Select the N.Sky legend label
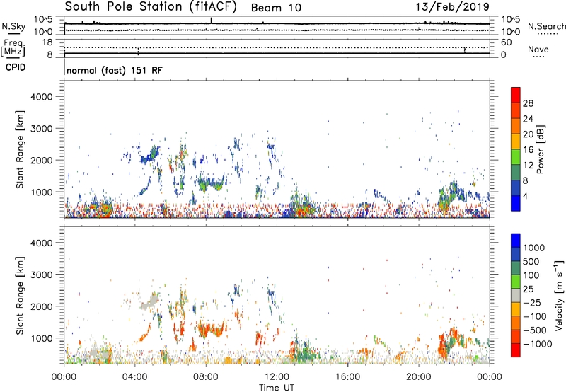The width and height of the screenshot is (566, 392). coord(13,26)
